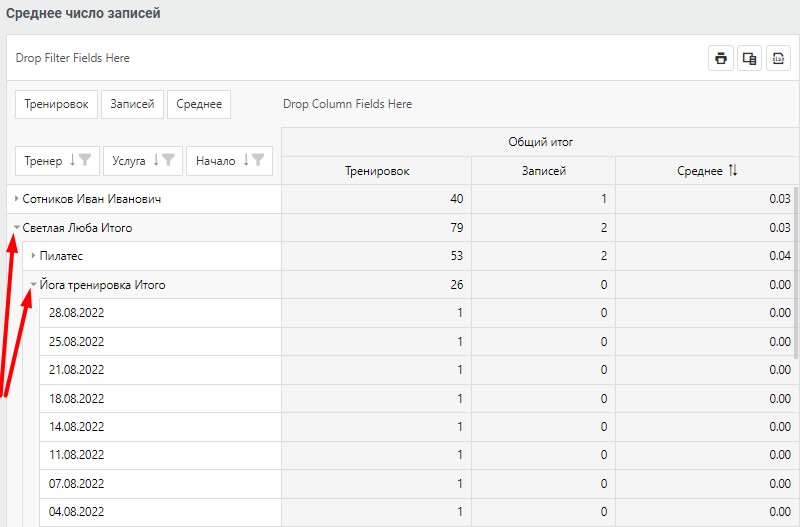Click Среднее value 0.04 for Пилатес
Viewport: 800px width, 527px height.
point(780,256)
